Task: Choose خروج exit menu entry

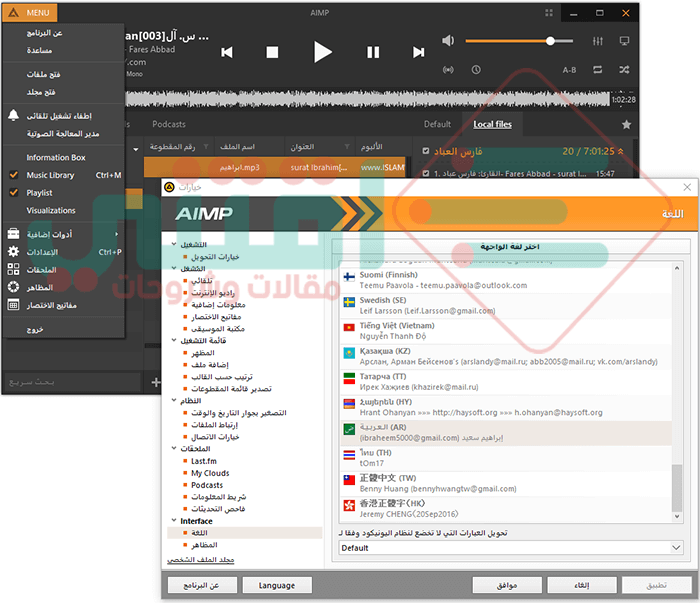Action: click(64, 330)
